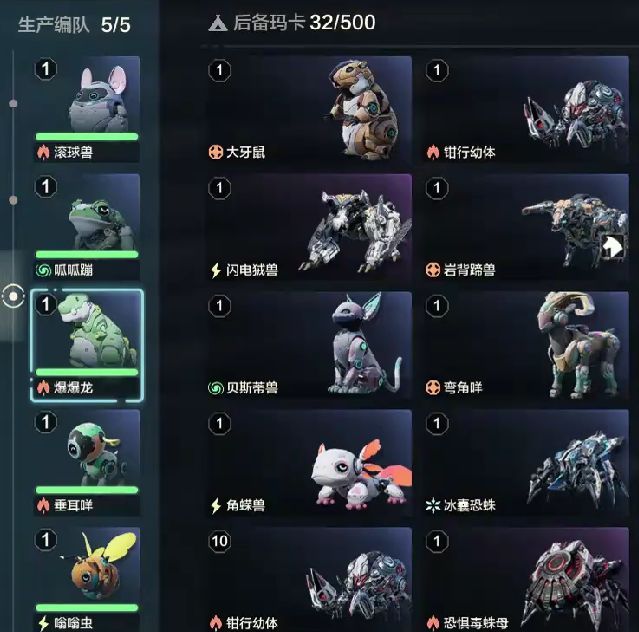The image size is (639, 632).
Task: Click the snowflake icon beside 冰囊恐蛛
Action: coord(433,506)
